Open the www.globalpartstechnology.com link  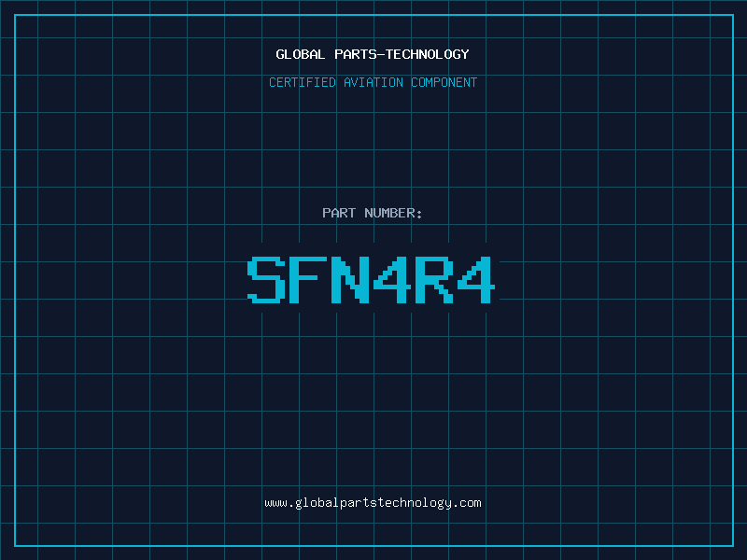373,503
